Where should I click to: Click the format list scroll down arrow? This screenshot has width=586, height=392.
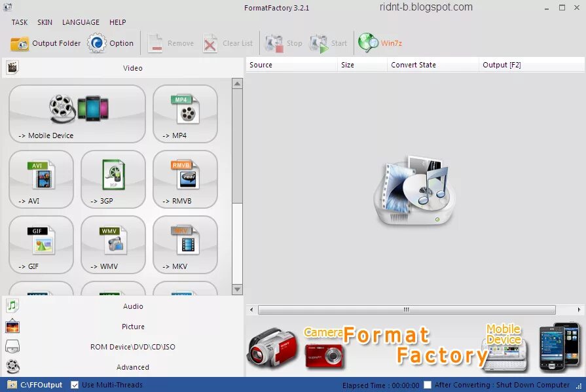237,289
